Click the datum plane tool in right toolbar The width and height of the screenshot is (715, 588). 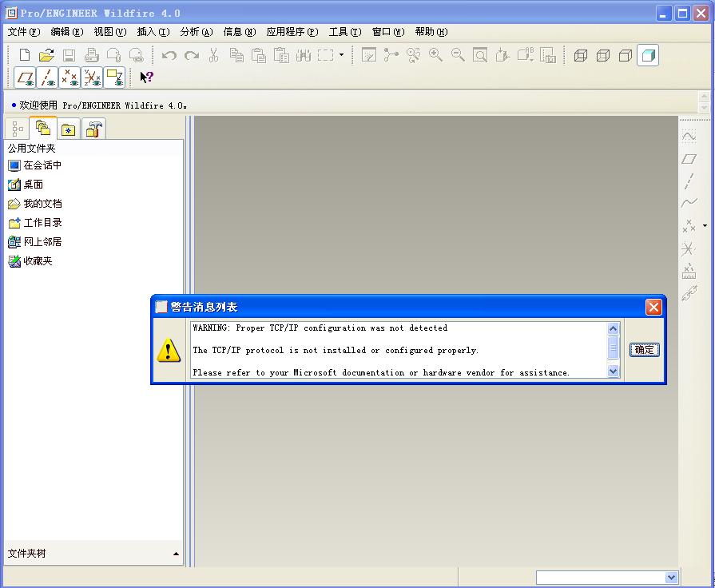pos(689,159)
